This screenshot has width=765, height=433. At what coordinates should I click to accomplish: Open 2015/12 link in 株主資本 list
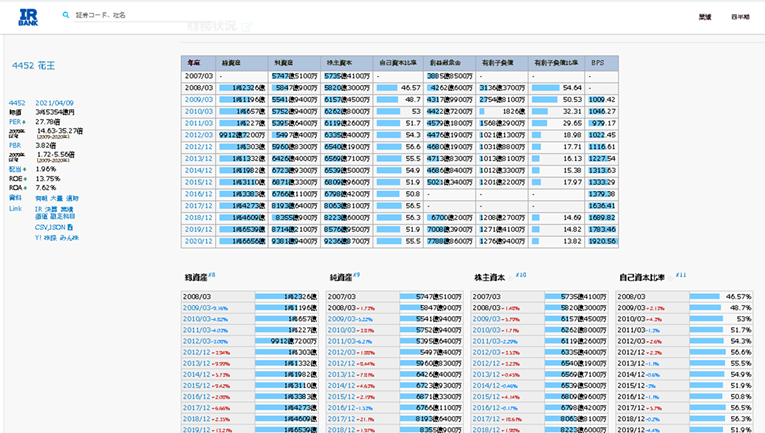[486, 396]
